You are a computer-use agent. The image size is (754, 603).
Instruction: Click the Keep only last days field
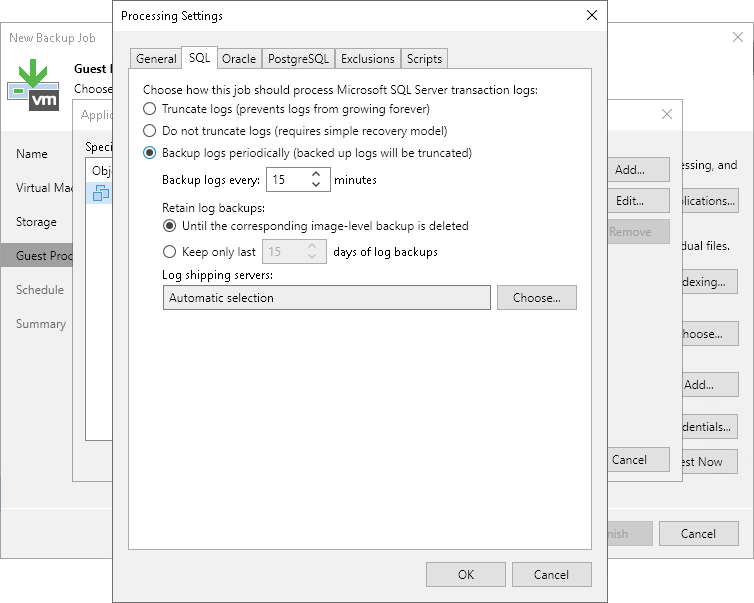tap(294, 251)
